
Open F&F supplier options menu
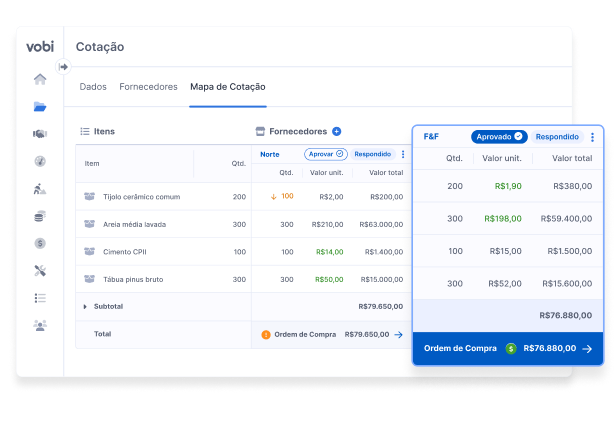592,137
